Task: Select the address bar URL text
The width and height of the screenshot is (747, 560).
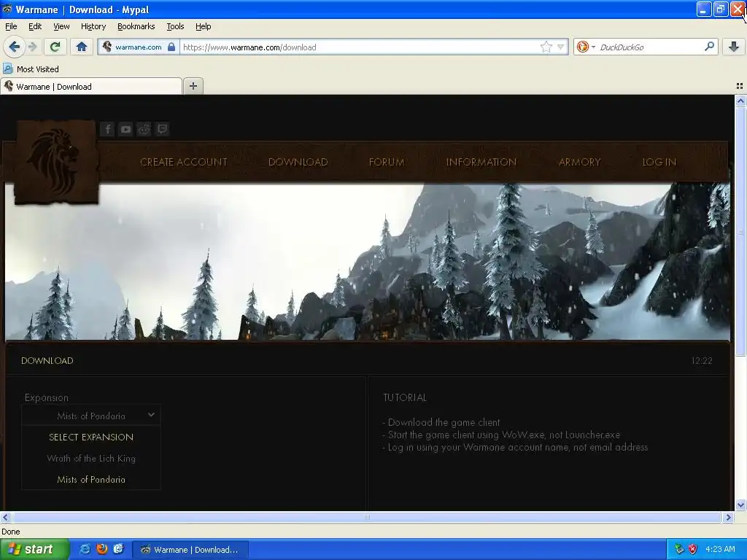Action: (x=249, y=47)
